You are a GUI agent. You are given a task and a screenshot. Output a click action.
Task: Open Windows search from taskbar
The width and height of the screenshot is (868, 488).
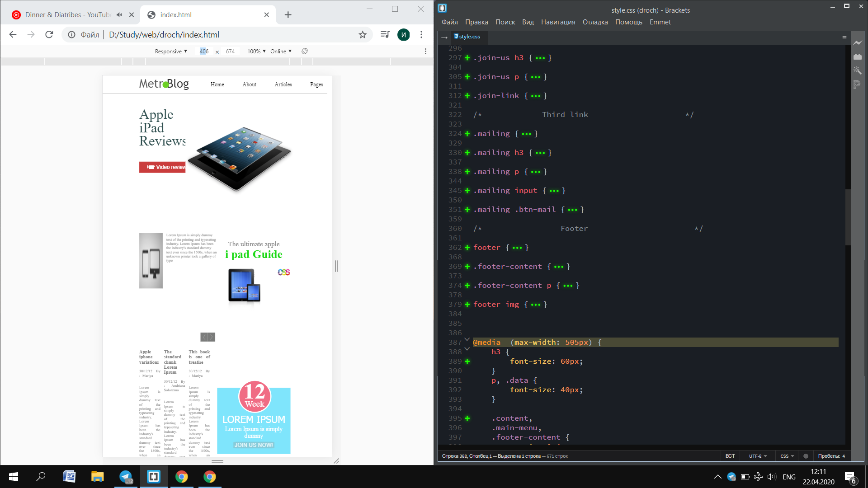(41, 477)
